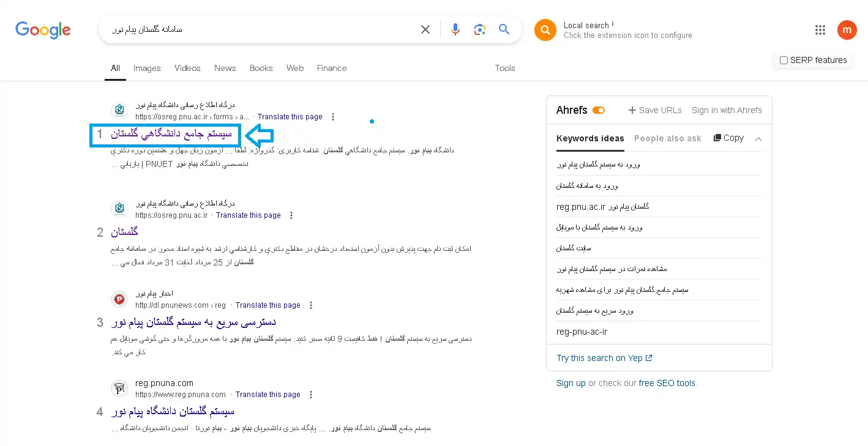The image size is (868, 446).
Task: Open the account avatar 'm'
Action: click(x=847, y=29)
